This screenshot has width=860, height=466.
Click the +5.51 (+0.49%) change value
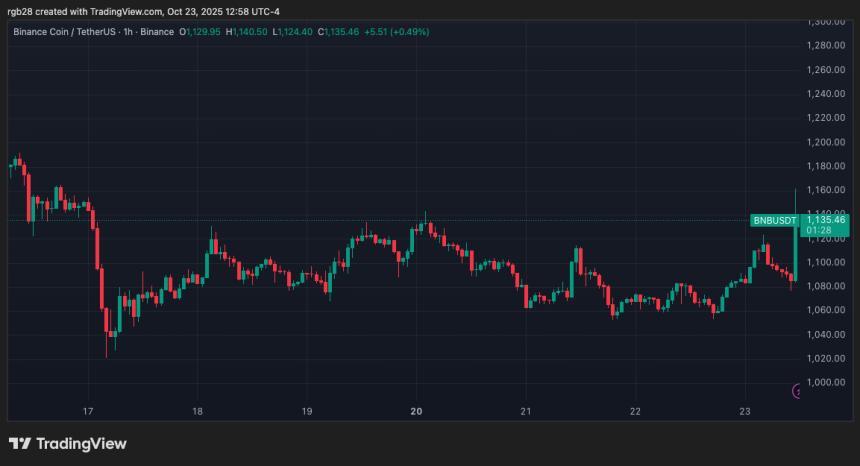point(397,32)
